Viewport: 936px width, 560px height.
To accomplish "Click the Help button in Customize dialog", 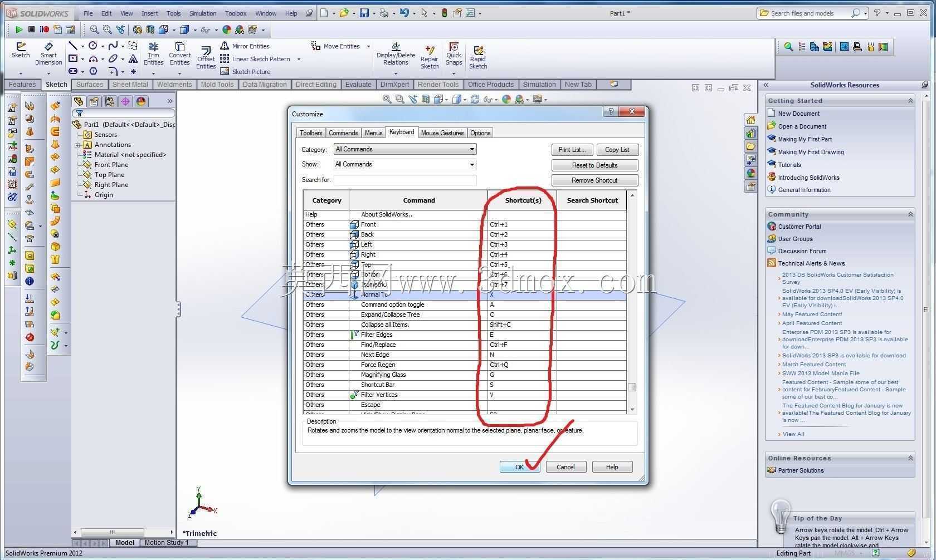I will (612, 467).
